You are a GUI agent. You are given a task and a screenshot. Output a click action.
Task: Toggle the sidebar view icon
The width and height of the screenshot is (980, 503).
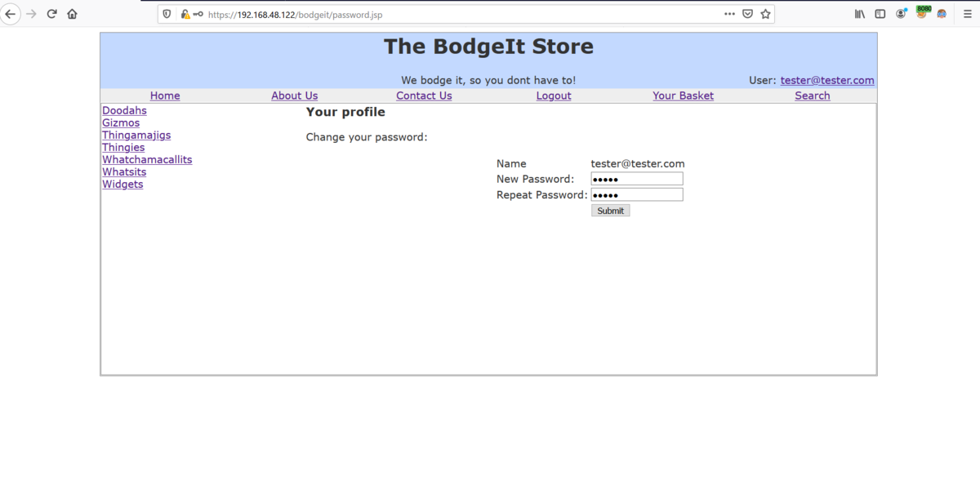[880, 14]
